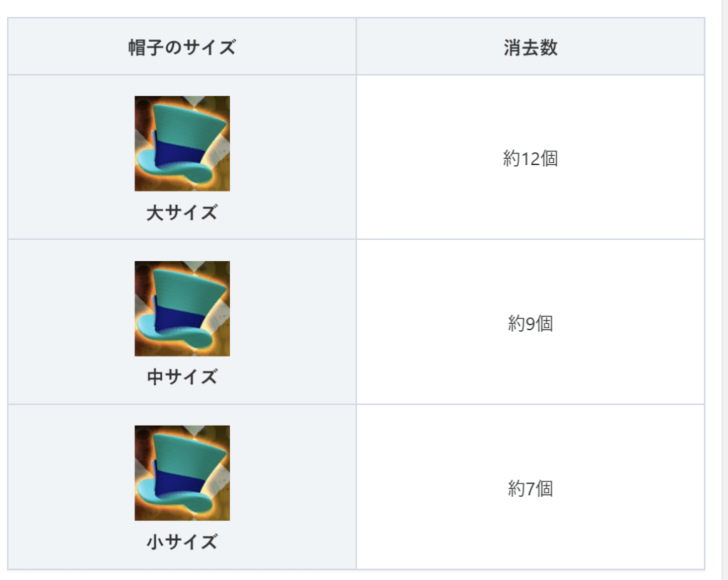Image resolution: width=728 pixels, height=580 pixels.
Task: Click the vertical scrollbar at the right edge
Action: tap(724, 285)
